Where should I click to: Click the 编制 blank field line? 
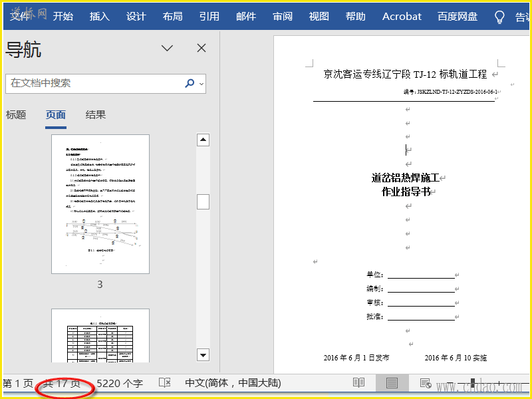point(421,289)
